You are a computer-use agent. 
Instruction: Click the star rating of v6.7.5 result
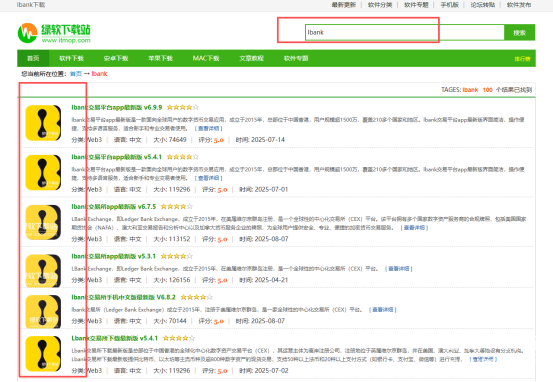[177, 206]
